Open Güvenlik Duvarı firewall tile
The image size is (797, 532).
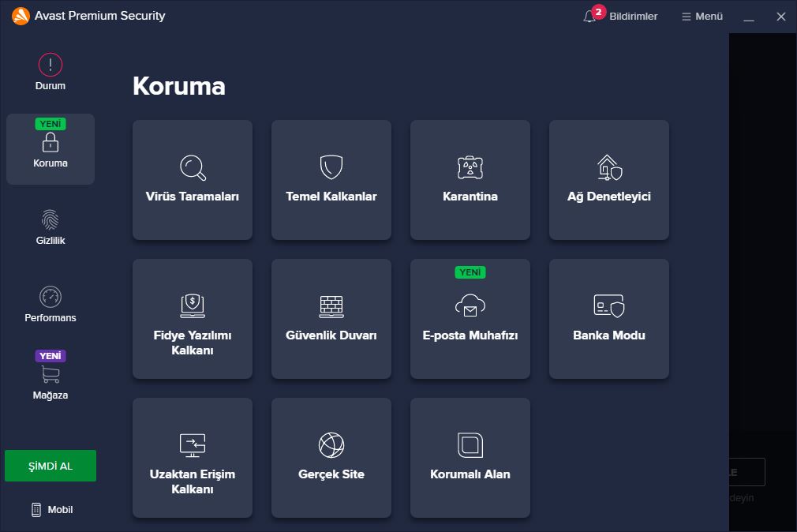331,319
